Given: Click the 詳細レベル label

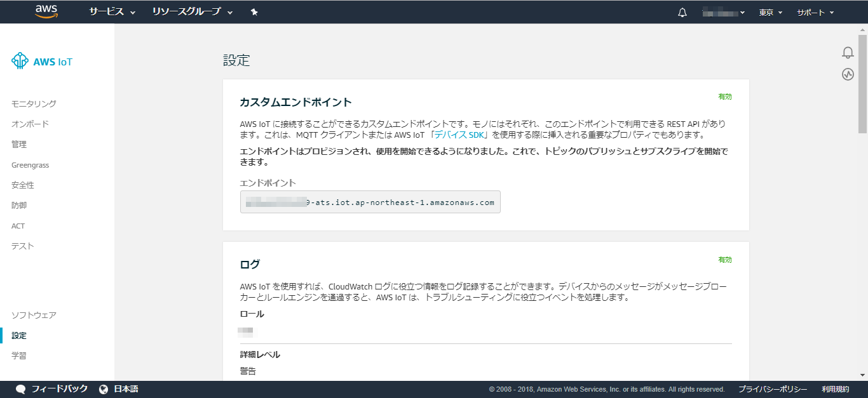Looking at the screenshot, I should [260, 354].
